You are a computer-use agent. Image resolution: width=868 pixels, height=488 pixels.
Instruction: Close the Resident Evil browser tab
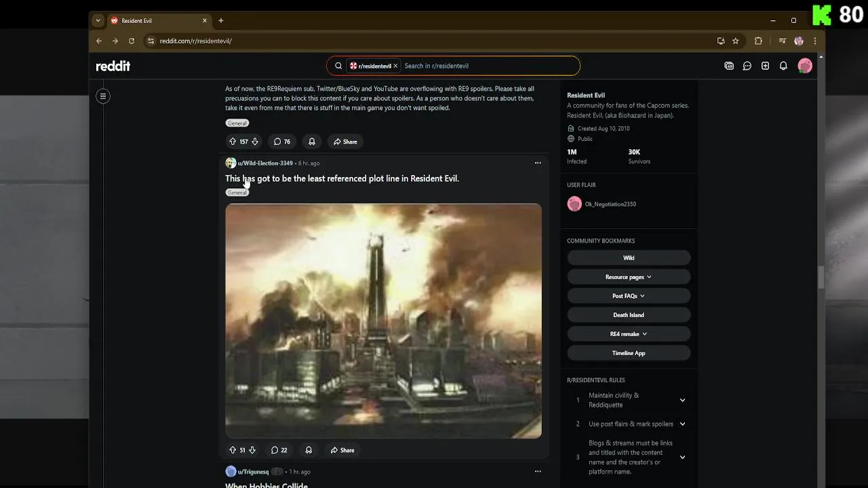[x=204, y=21]
